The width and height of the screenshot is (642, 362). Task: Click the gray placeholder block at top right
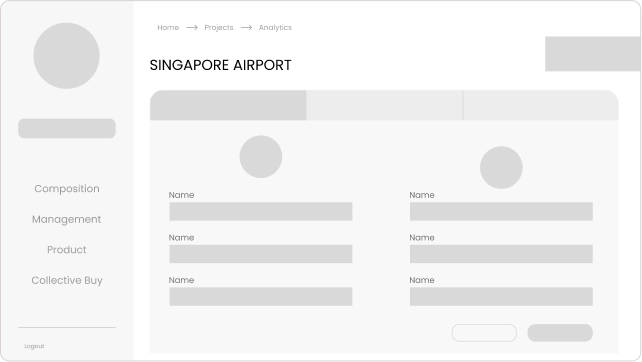point(593,54)
